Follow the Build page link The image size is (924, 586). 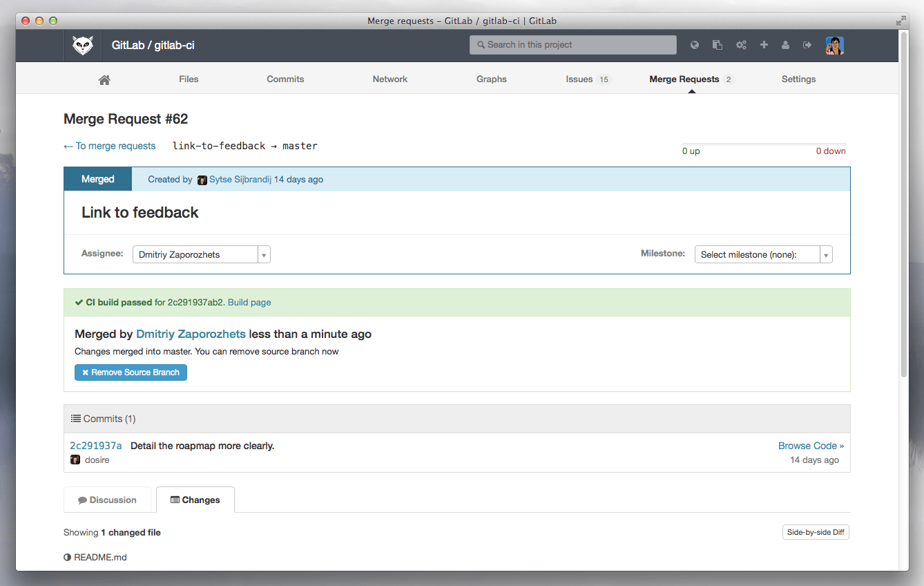(x=249, y=302)
